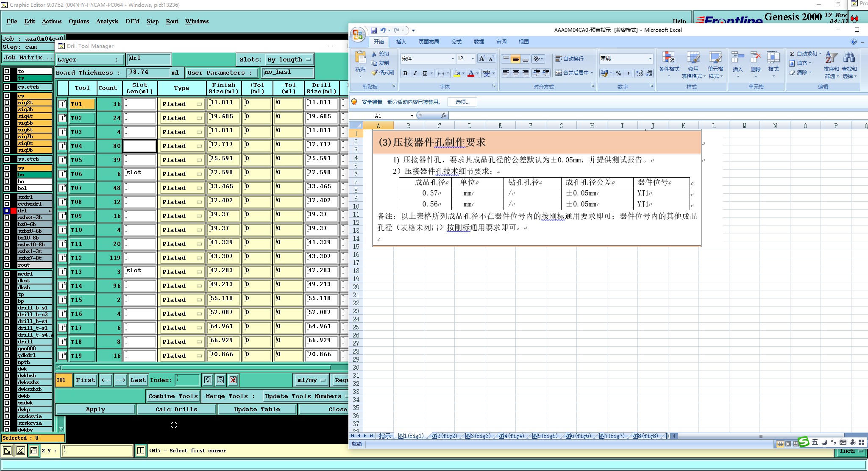Image resolution: width=868 pixels, height=471 pixels.
Task: Switch to the 图2(fig2) worksheet tab
Action: click(x=445, y=436)
